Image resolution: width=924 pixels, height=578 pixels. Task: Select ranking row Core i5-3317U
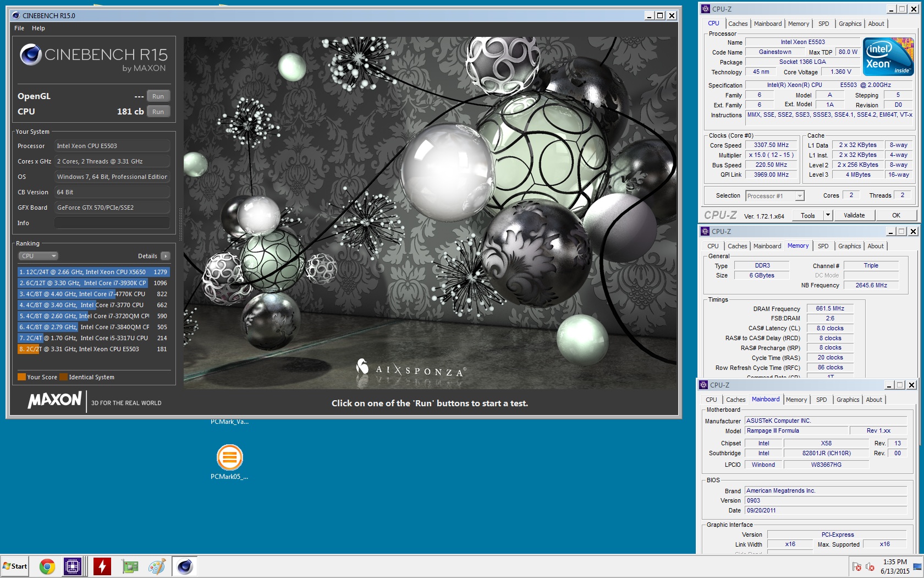click(x=94, y=338)
